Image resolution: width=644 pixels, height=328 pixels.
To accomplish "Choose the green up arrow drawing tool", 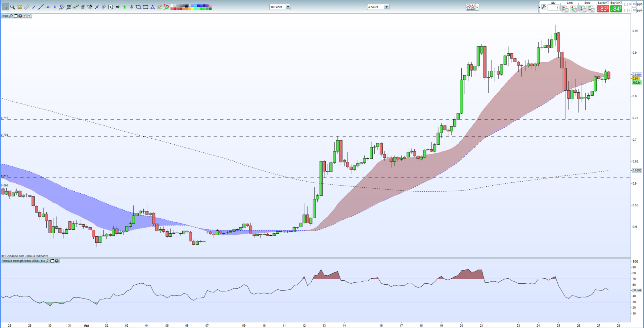I will [125, 7].
